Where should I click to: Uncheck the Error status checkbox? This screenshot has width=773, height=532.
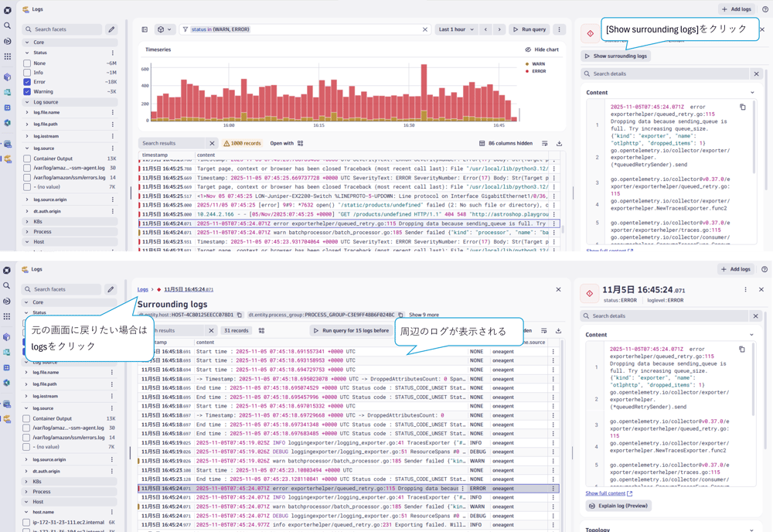27,81
